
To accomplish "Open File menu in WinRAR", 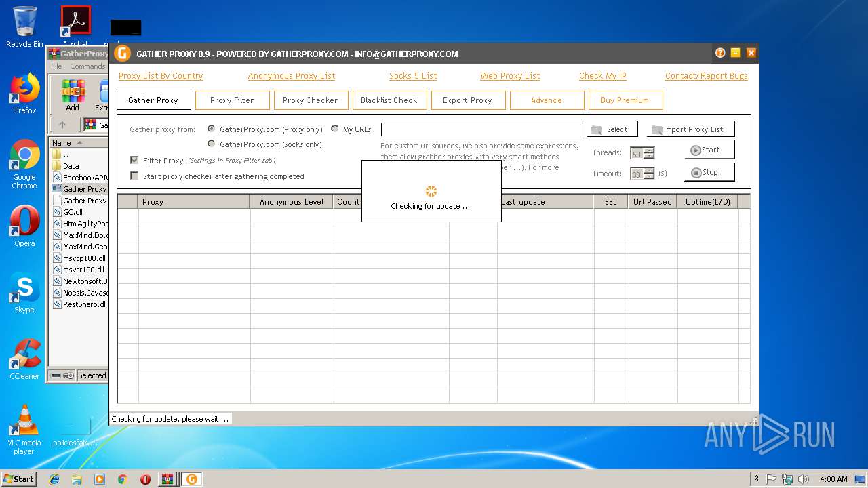I will pyautogui.click(x=56, y=66).
